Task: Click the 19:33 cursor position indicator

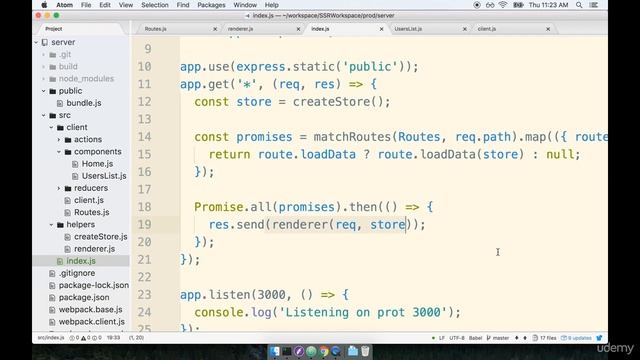Action: [x=113, y=338]
